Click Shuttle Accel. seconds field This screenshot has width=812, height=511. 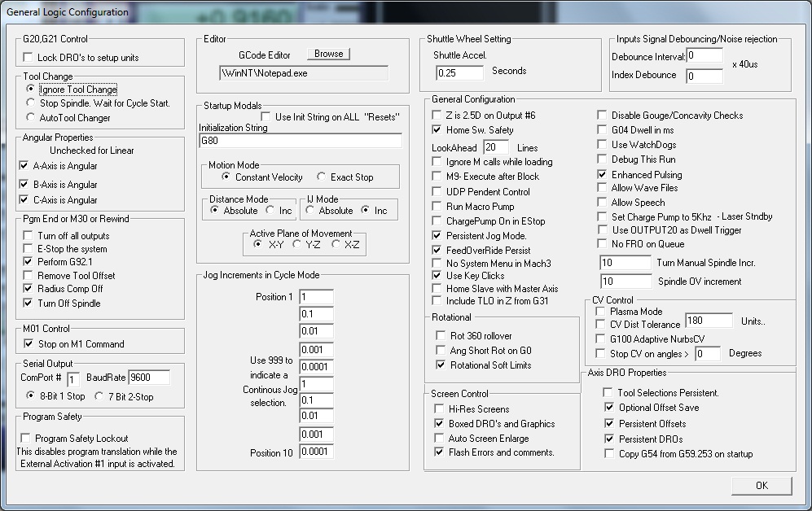[460, 73]
